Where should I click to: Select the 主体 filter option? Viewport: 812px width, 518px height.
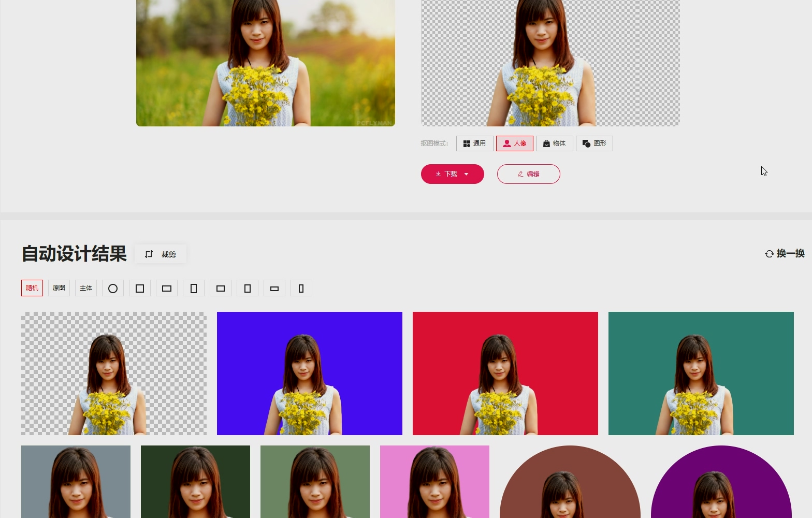[x=86, y=288]
